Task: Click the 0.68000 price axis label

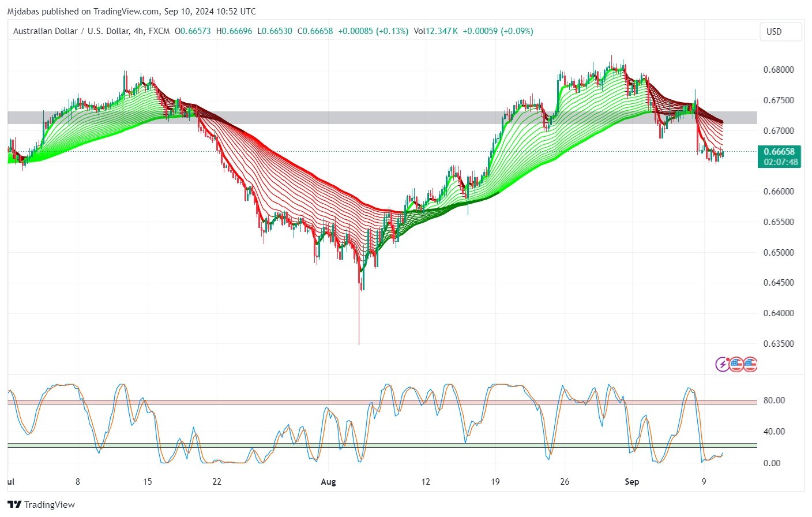Action: [x=779, y=70]
